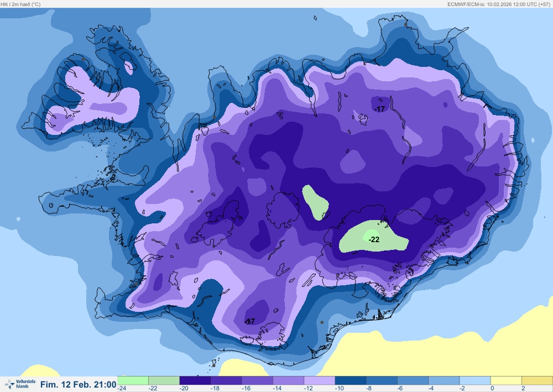Pick the darker yellow legend swatch above 2

coord(538,380)
